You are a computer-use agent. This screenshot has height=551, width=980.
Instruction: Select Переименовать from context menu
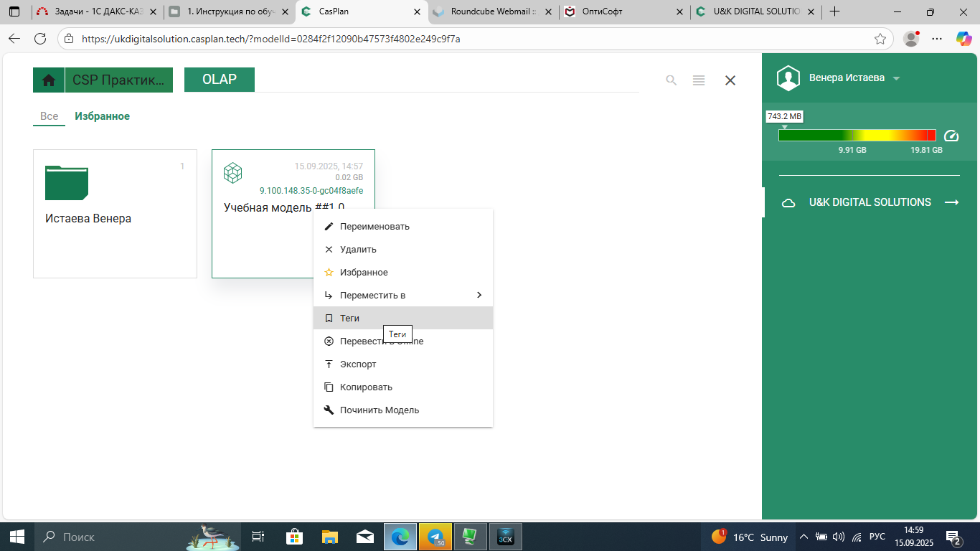tap(374, 227)
